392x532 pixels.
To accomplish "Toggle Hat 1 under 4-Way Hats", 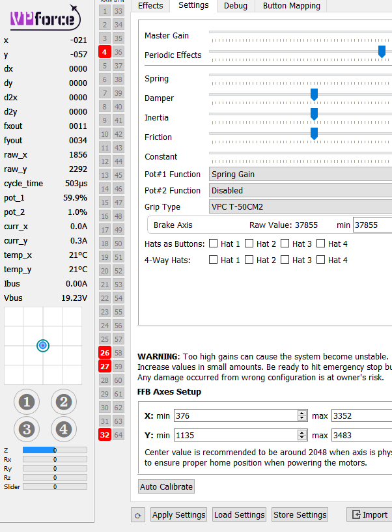I will tap(213, 260).
